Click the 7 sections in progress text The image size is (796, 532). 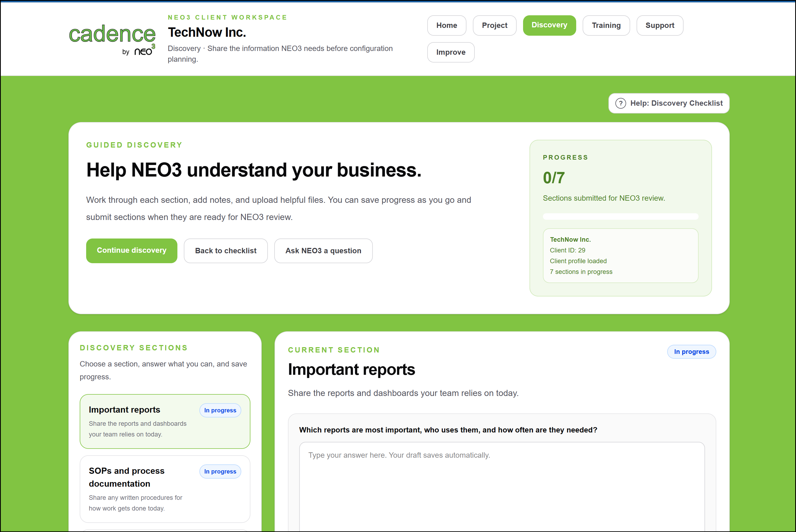pyautogui.click(x=581, y=272)
